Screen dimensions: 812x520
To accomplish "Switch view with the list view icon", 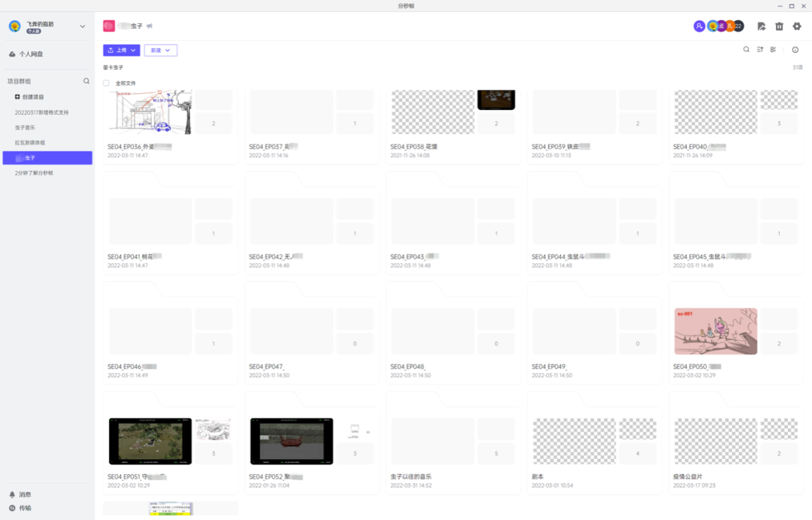I will pos(773,50).
